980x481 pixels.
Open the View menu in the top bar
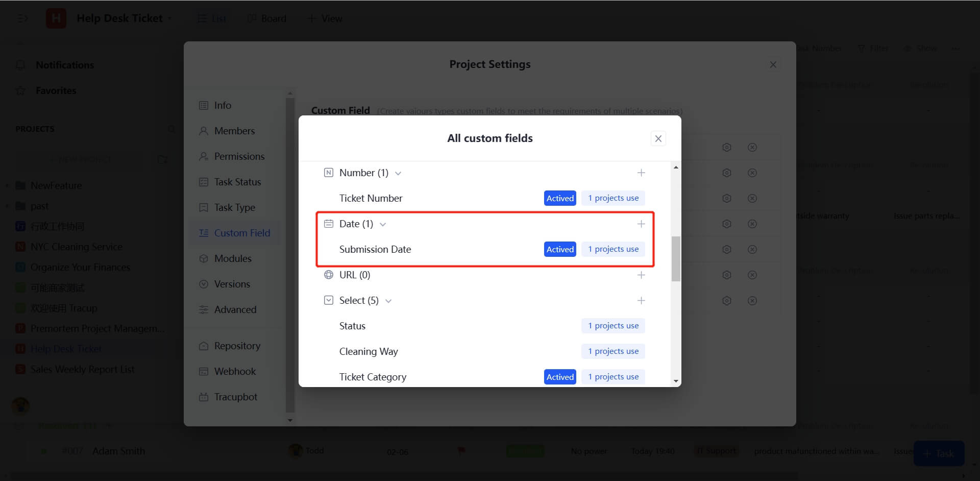point(325,18)
